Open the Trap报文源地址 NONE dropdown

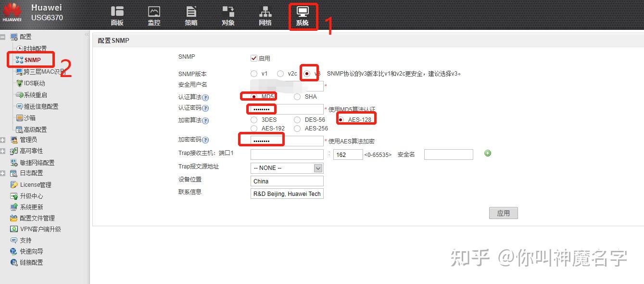pos(287,168)
